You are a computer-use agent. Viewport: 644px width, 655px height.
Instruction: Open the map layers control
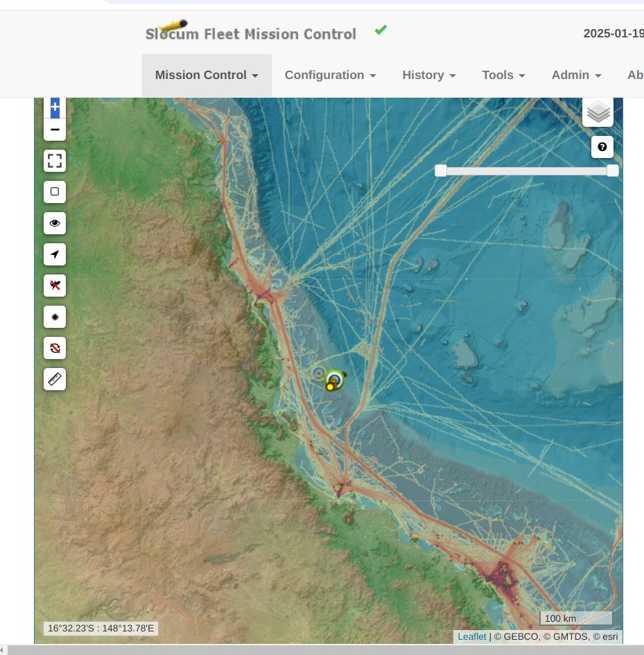pyautogui.click(x=598, y=112)
